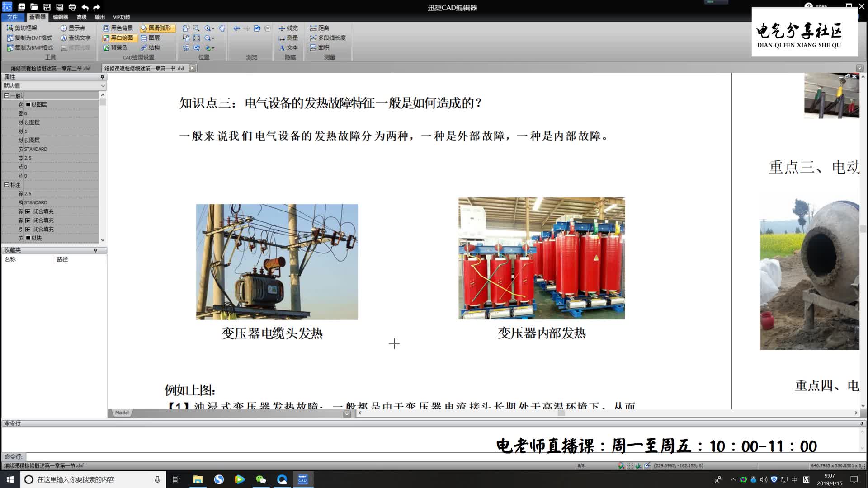This screenshot has height=488, width=868.
Task: Open the zoom-in dropdown arrow
Action: [213, 28]
